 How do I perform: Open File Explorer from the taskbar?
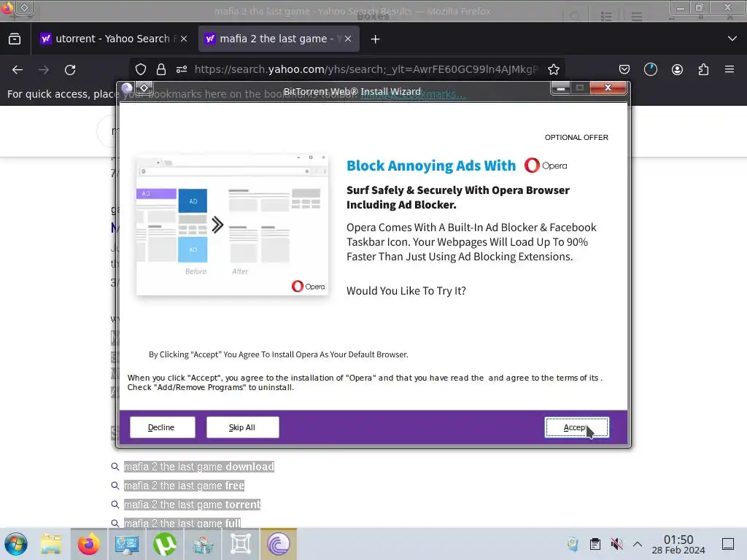click(51, 544)
